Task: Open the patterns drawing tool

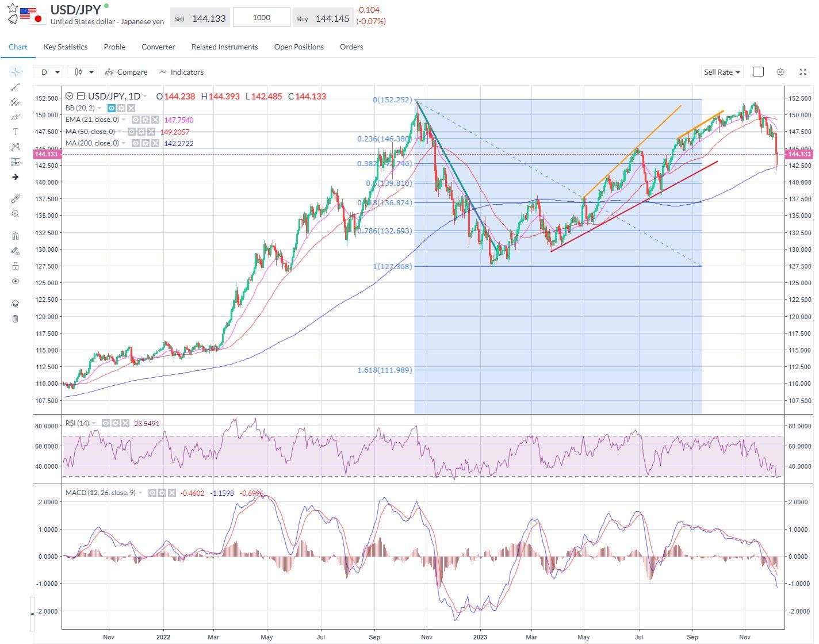Action: [16, 147]
